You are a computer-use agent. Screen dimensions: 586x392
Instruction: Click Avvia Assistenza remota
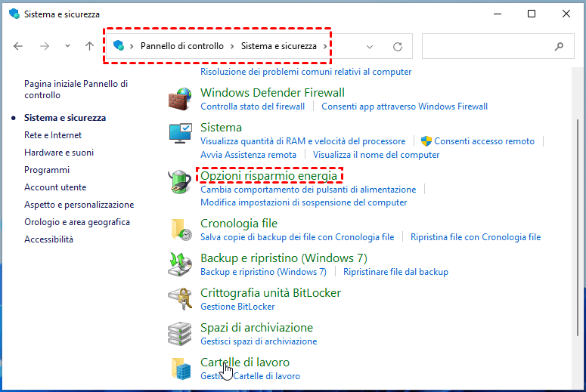point(248,155)
